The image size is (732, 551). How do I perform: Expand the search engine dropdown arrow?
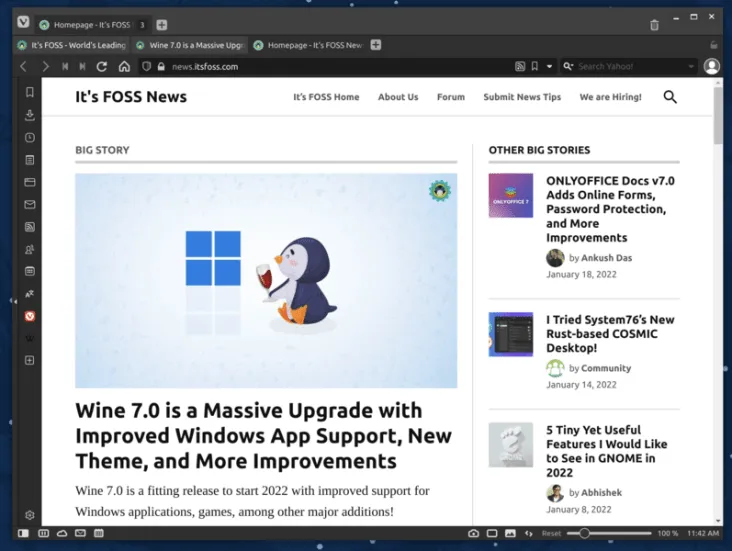(691, 67)
